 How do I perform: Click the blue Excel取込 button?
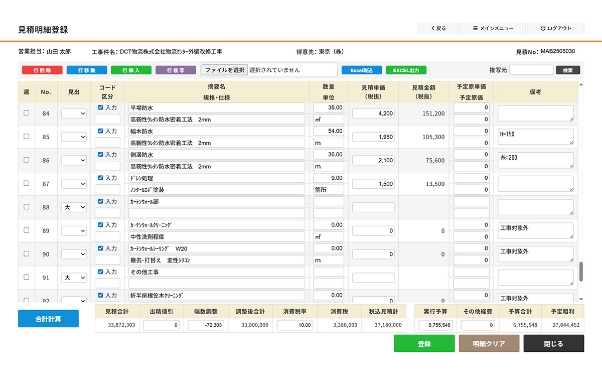[362, 70]
